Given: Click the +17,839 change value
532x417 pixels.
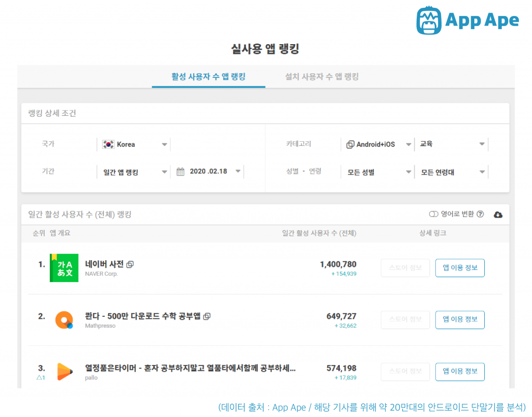Looking at the screenshot, I should tap(345, 378).
